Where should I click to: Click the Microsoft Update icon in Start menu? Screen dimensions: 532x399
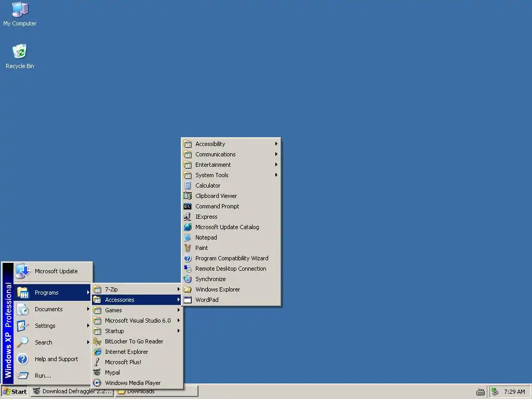[x=23, y=271]
